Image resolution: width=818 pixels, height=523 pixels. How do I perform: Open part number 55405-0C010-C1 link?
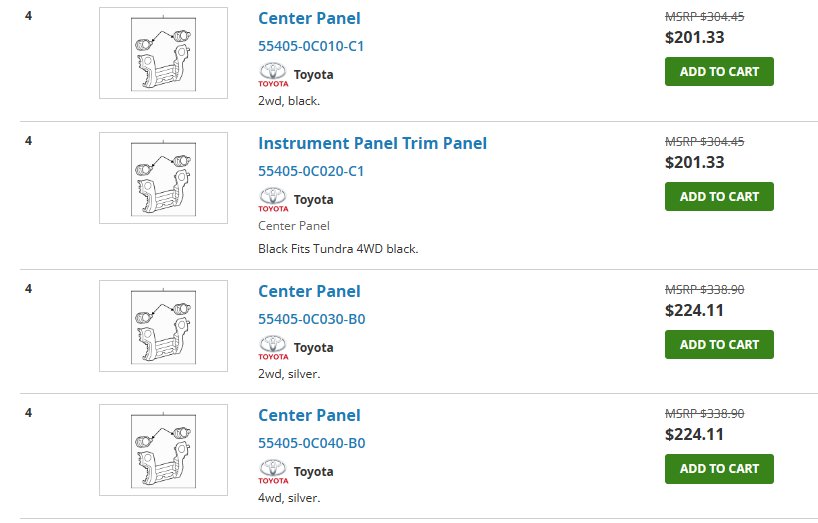click(311, 46)
